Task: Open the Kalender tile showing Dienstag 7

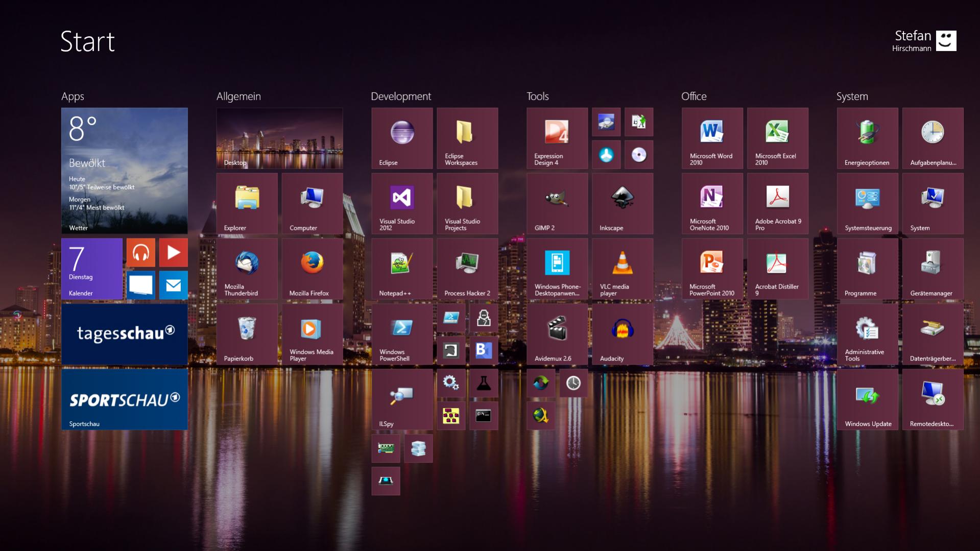Action: pyautogui.click(x=91, y=269)
